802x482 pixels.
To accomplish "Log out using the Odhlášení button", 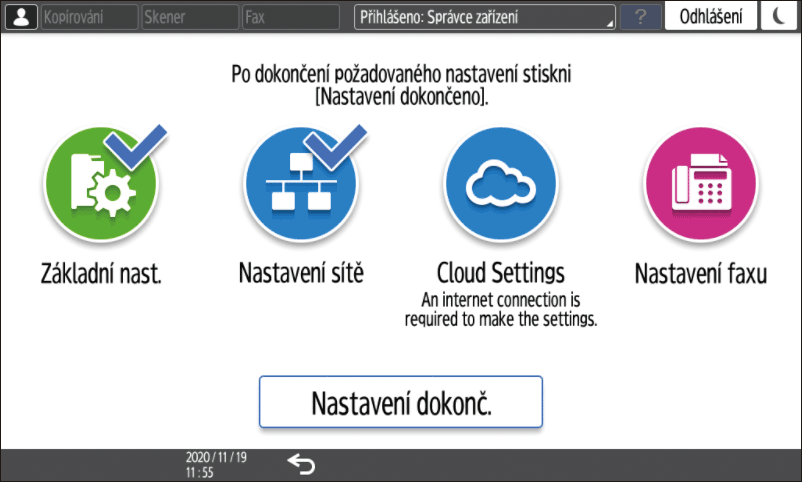I will coord(710,17).
